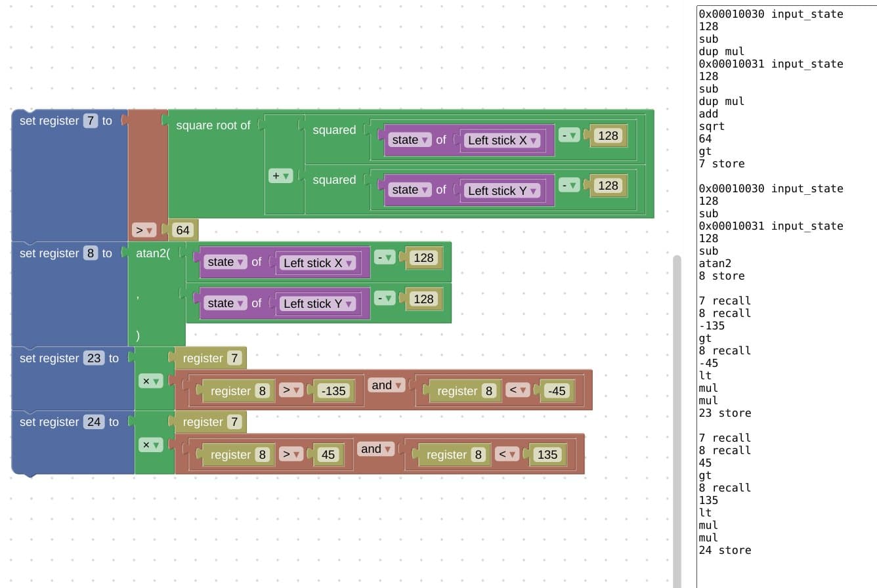Open 'Left stick X' dropdown in atan2 block
877x588 pixels.
point(318,262)
